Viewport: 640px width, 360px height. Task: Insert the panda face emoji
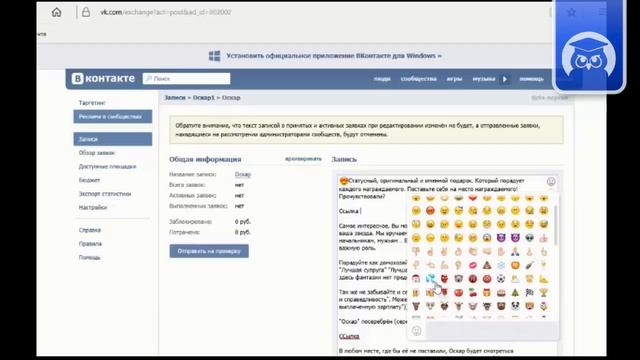[x=516, y=306]
